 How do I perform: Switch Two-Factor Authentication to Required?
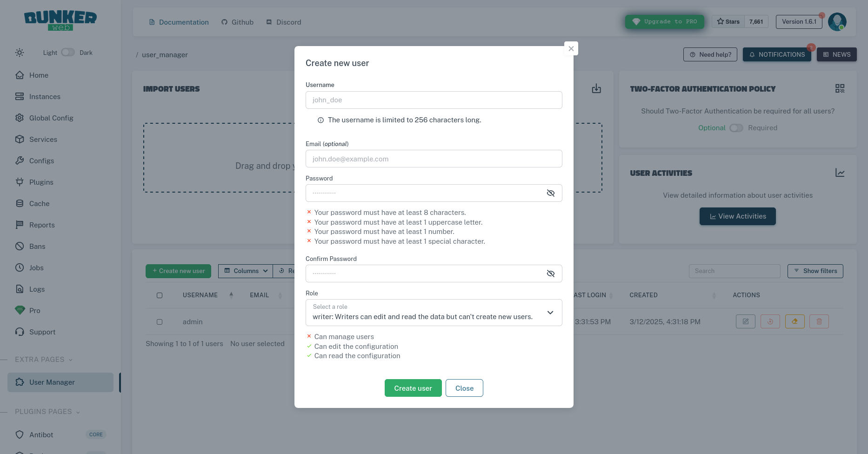[x=736, y=127]
